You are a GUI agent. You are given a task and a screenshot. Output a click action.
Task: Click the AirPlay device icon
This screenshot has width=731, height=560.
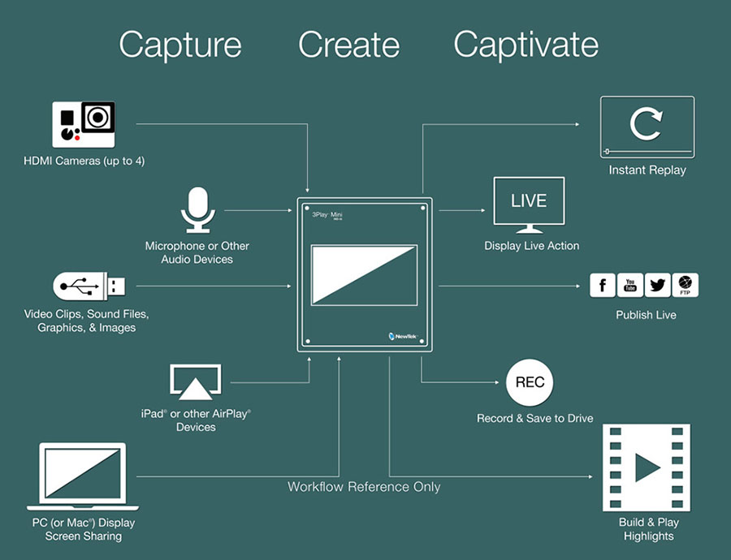201,382
